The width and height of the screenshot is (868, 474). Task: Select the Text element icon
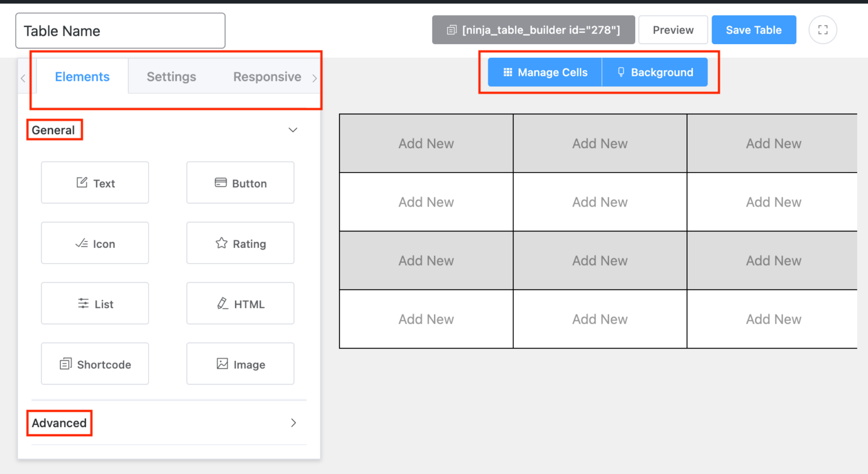(x=94, y=183)
